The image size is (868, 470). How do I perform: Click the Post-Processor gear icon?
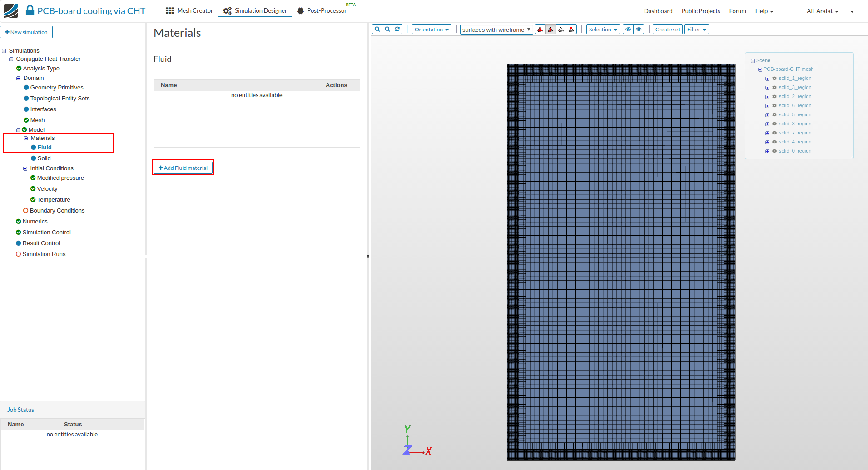(300, 10)
